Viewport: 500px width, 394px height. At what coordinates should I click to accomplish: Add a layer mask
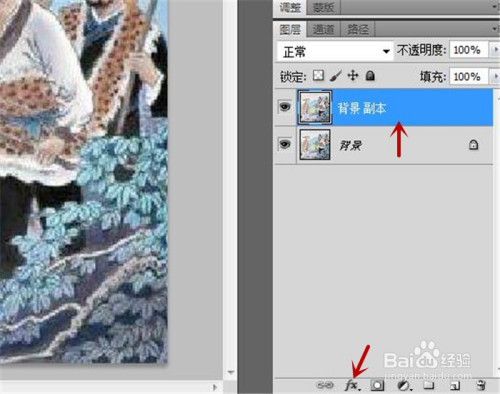pos(377,385)
